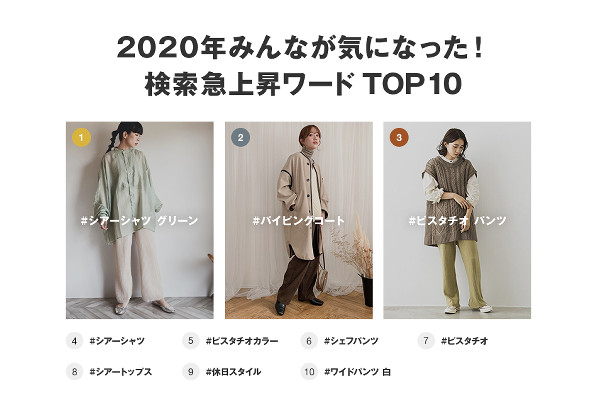This screenshot has width=600, height=400.
Task: Open the pistachio pants outfit photo
Action: 457,220
